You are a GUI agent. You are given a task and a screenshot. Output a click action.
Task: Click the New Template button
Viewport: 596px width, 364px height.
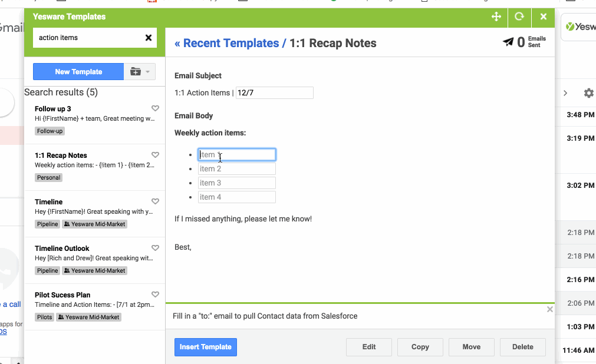[x=78, y=72]
